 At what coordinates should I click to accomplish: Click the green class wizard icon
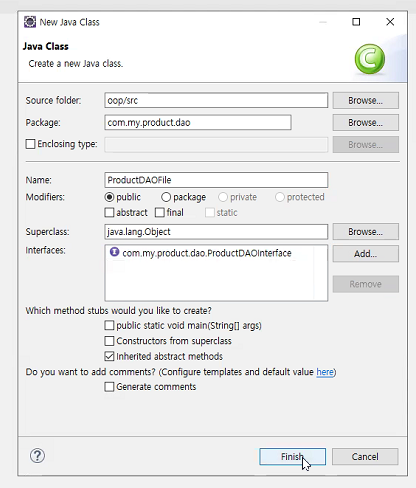370,59
